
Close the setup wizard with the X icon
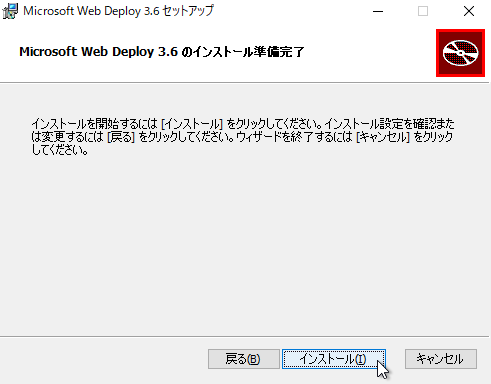(x=469, y=11)
